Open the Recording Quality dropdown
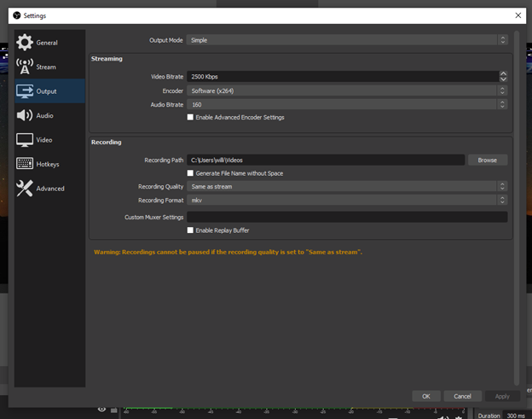The height and width of the screenshot is (419, 532). (347, 186)
